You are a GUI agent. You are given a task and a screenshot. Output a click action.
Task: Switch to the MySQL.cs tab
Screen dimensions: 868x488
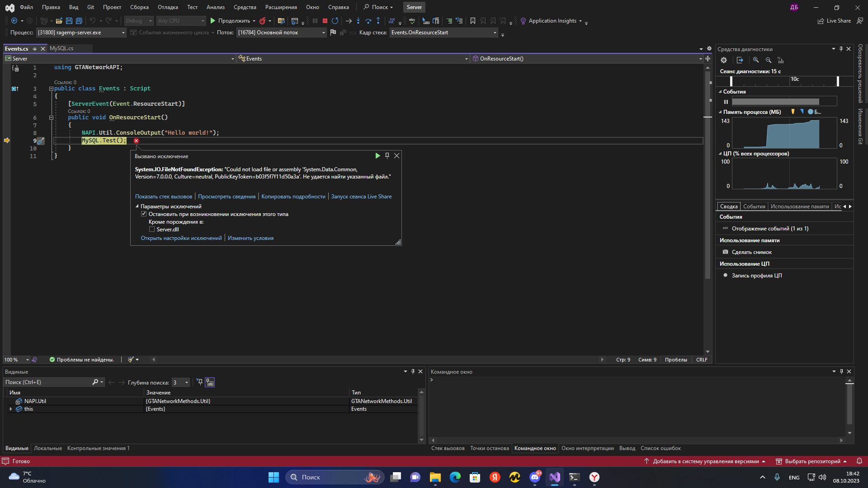[61, 48]
